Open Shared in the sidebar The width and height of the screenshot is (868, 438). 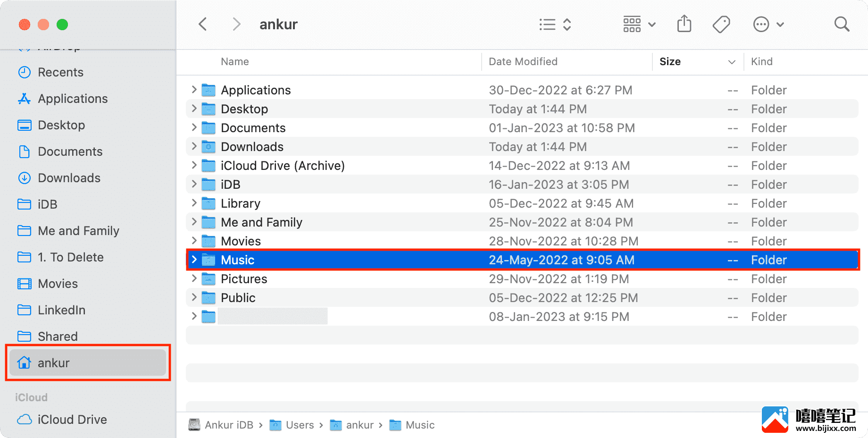48,337
